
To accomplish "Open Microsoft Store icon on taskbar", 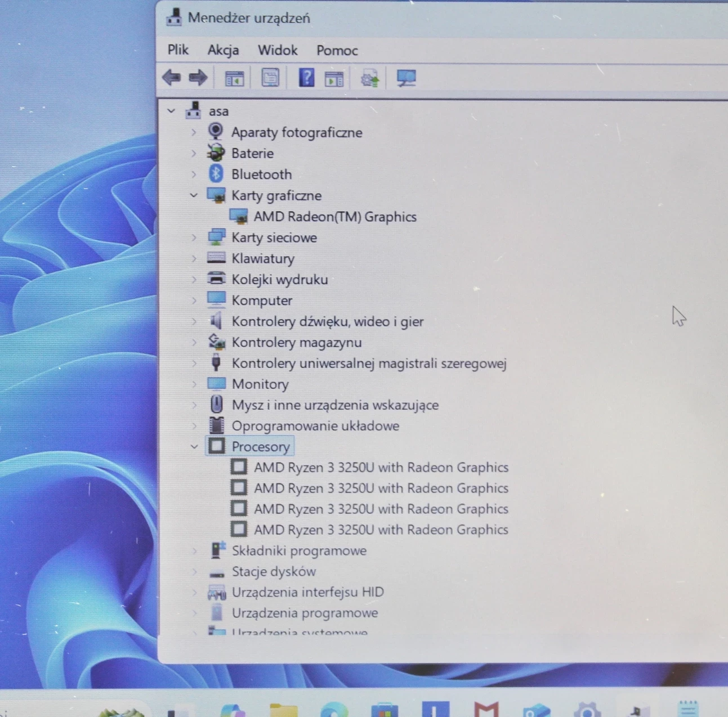I will (x=385, y=710).
